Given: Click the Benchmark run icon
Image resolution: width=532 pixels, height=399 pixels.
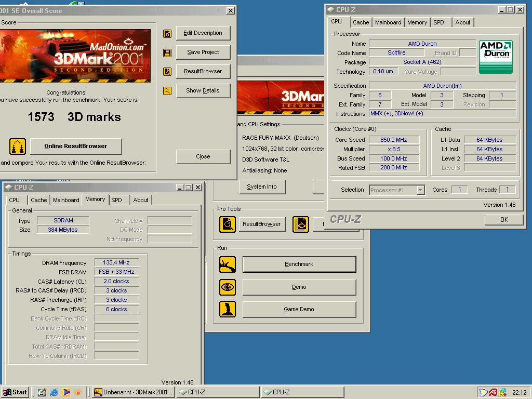Looking at the screenshot, I should click(x=228, y=264).
